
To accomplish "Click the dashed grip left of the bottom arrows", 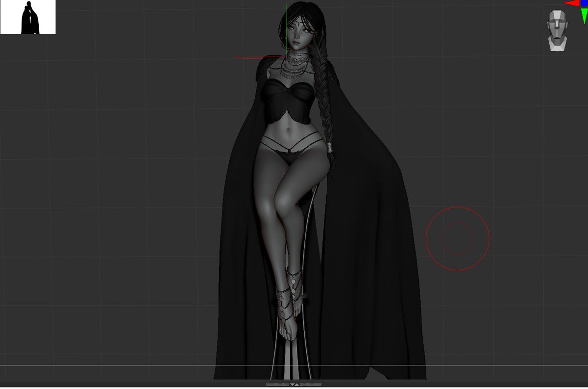I will (x=277, y=384).
